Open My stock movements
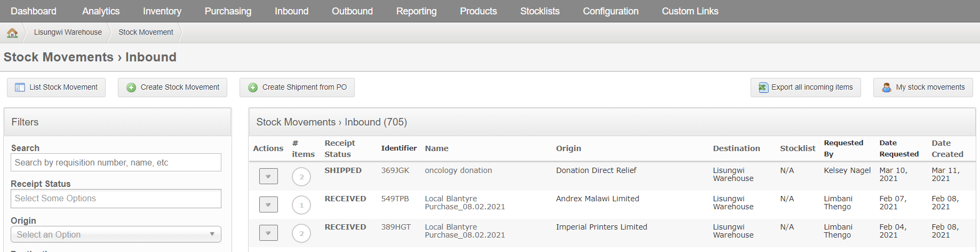 pos(923,87)
